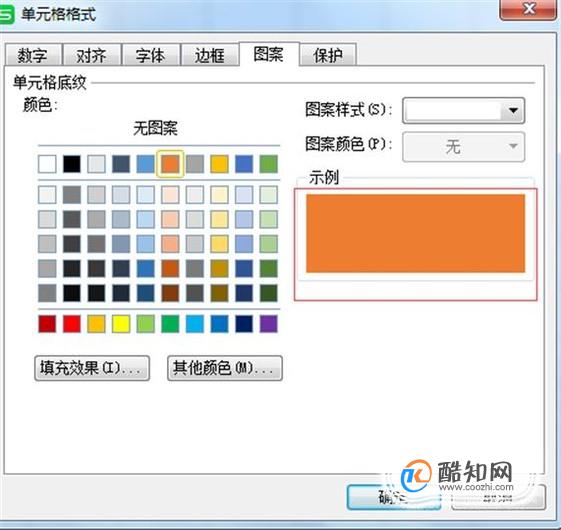Screen dimensions: 561x530
Task: Pick the white swatch in top row
Action: click(x=47, y=164)
